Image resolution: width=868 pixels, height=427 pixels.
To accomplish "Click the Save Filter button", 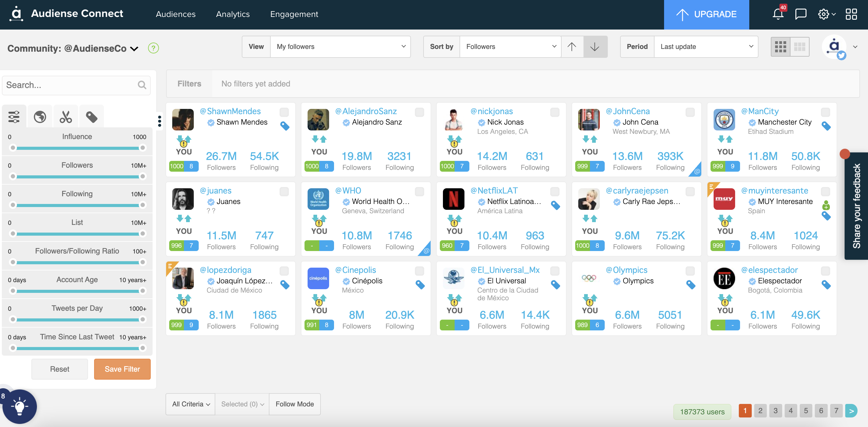I will 122,369.
